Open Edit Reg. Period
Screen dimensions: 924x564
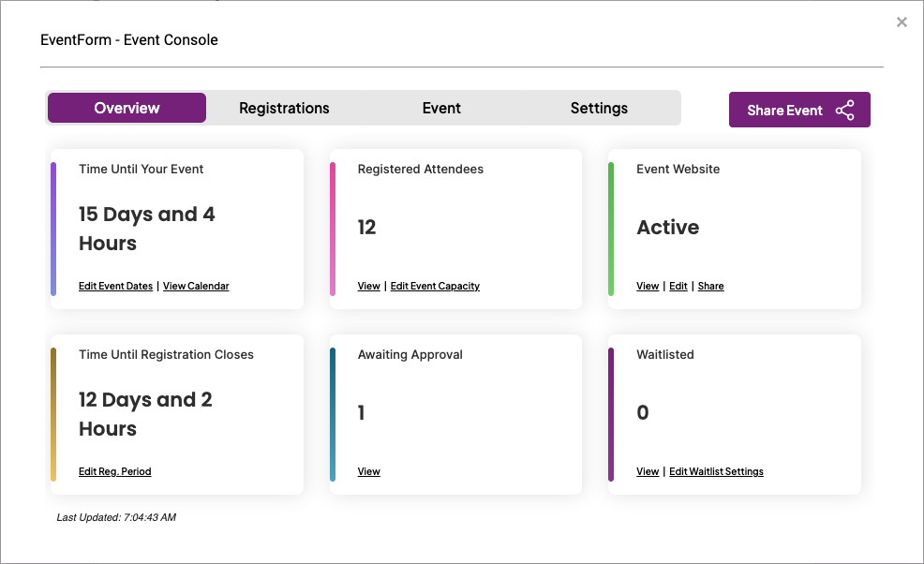[114, 471]
